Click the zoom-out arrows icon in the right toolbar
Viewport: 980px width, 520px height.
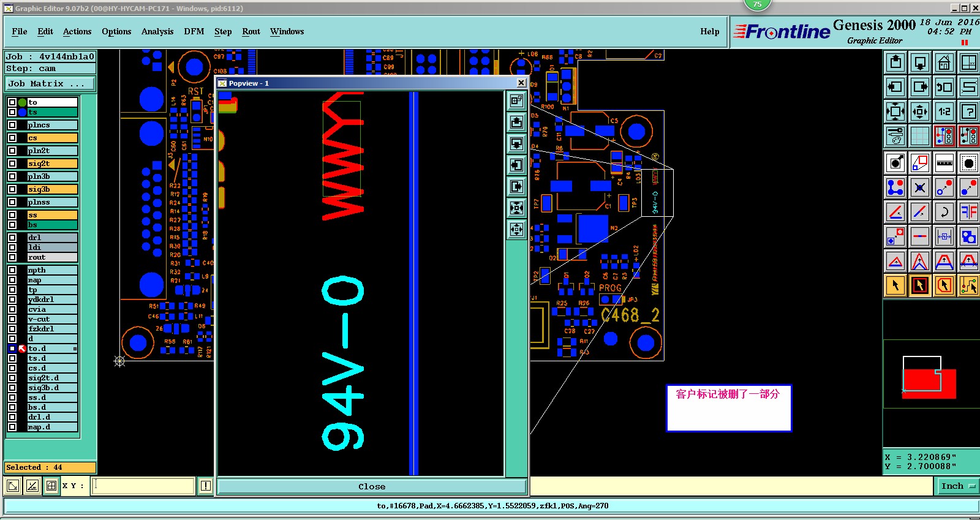click(920, 111)
